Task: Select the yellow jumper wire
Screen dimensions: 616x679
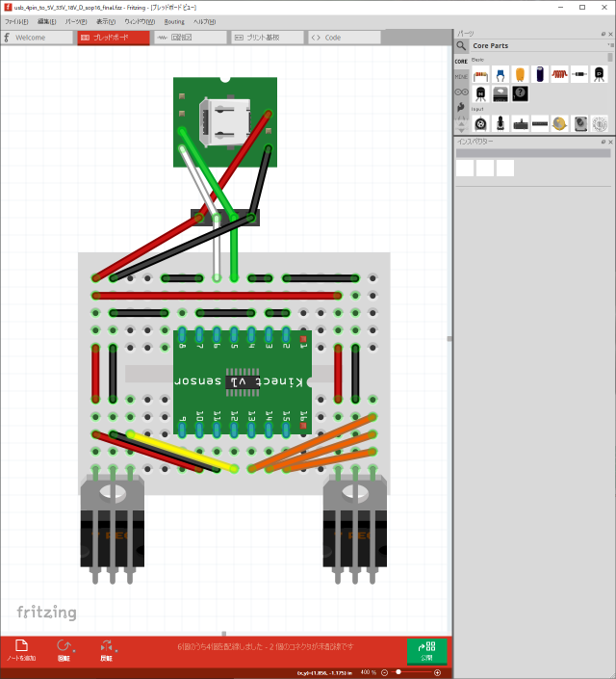Action: coord(182,452)
